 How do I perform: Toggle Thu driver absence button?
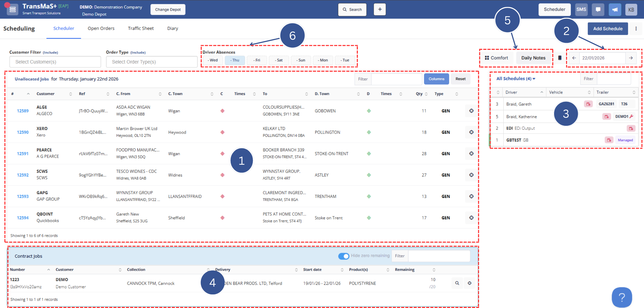point(235,60)
